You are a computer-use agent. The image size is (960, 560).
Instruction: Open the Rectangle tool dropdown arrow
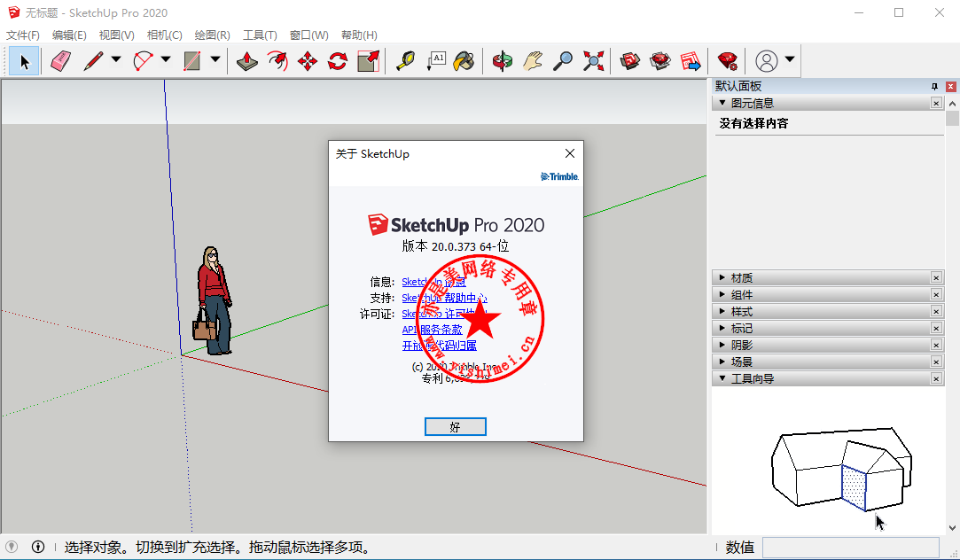click(215, 59)
